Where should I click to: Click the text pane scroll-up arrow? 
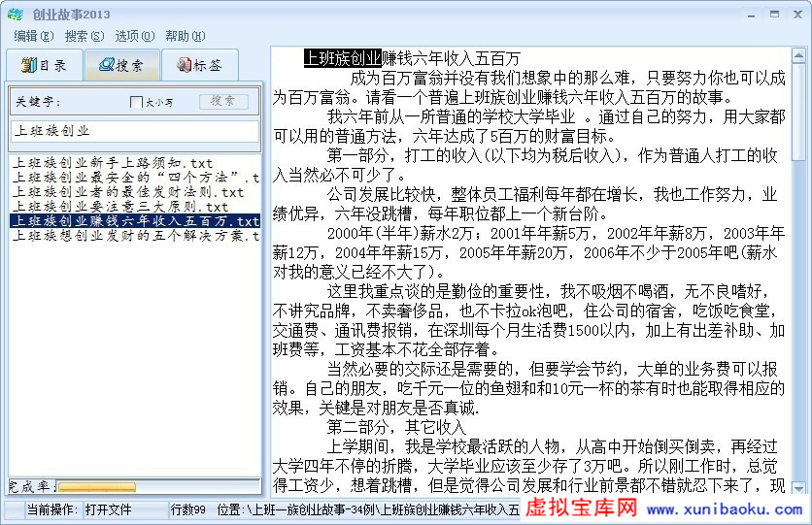pyautogui.click(x=798, y=53)
